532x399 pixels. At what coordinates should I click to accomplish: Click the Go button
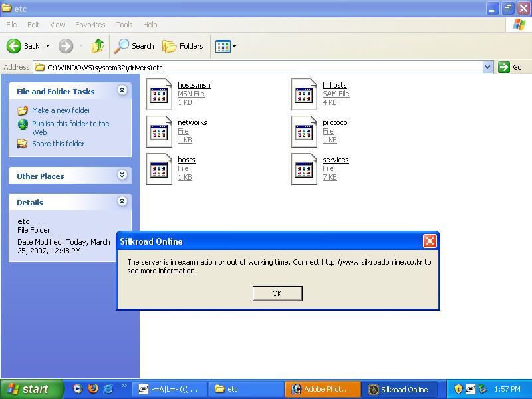click(x=510, y=67)
